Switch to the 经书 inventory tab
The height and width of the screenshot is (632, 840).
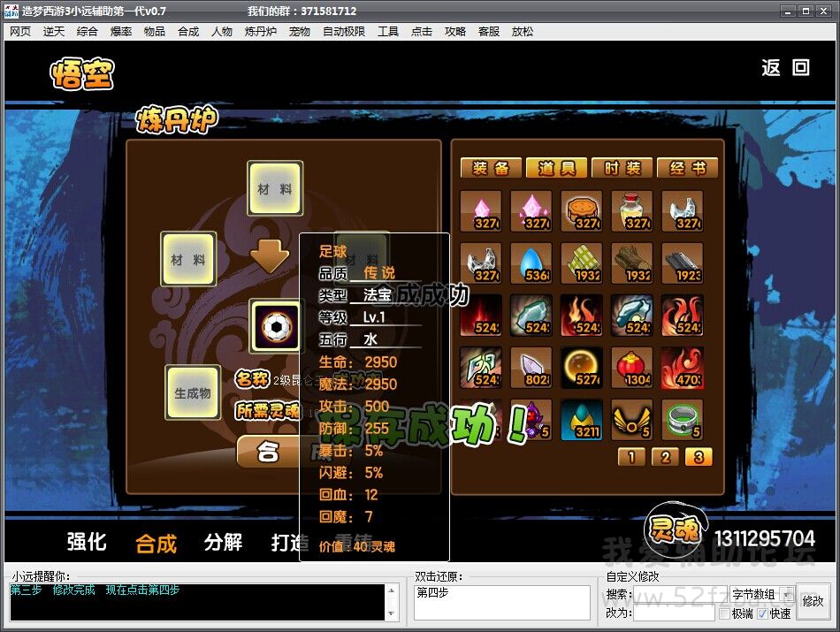(x=688, y=168)
